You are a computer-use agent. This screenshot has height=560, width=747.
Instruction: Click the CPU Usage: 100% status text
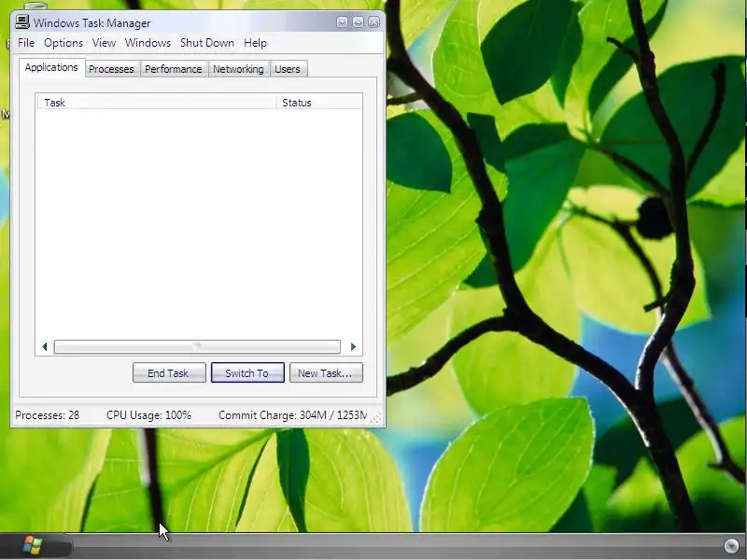click(x=148, y=415)
